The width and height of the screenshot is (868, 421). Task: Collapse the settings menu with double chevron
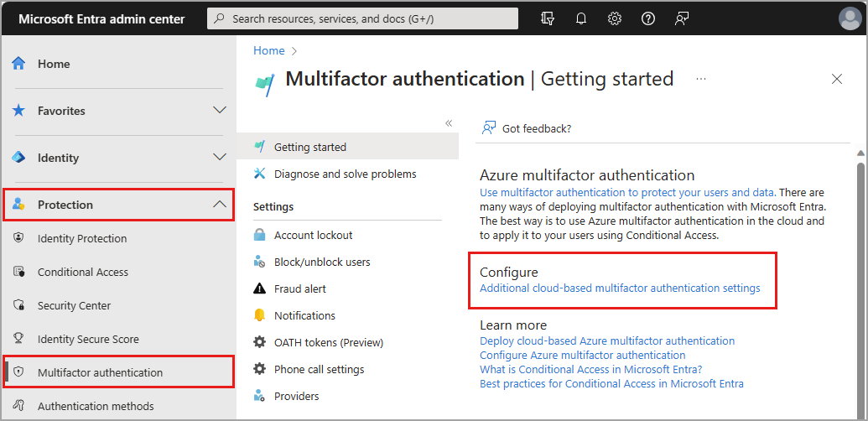tap(449, 123)
